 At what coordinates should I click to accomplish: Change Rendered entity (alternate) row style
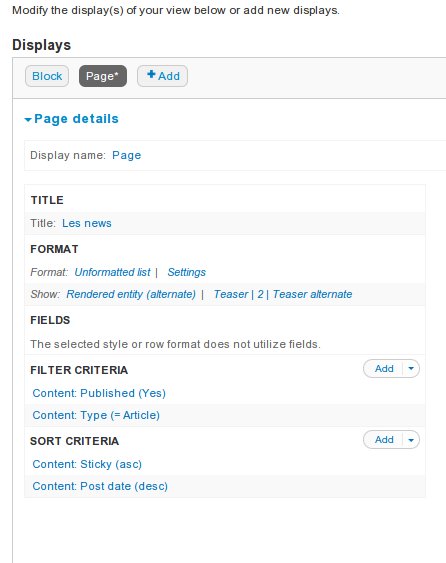(131, 294)
